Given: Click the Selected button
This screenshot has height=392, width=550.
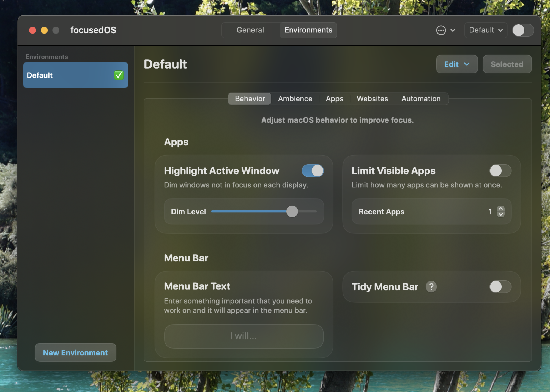Looking at the screenshot, I should click(x=507, y=64).
